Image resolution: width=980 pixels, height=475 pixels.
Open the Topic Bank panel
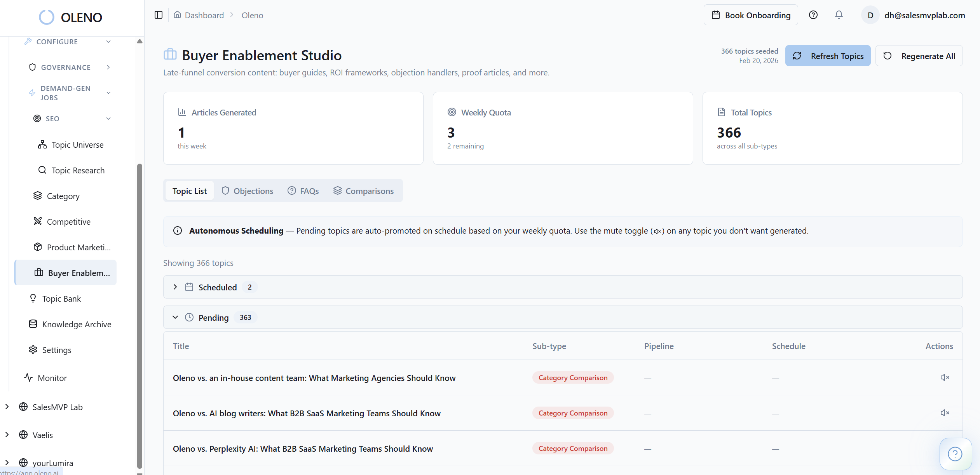(x=61, y=298)
